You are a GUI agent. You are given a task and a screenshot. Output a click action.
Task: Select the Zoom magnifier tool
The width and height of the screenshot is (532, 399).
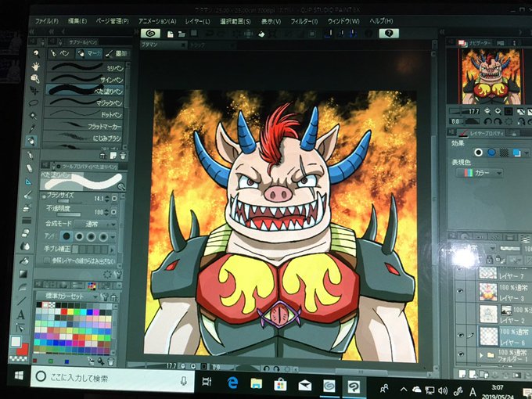pos(36,53)
